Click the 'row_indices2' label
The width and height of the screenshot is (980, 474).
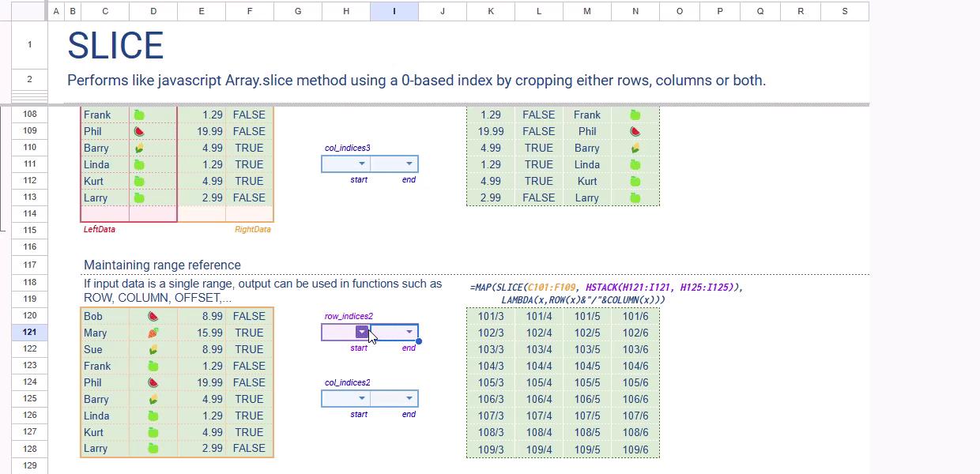(349, 316)
